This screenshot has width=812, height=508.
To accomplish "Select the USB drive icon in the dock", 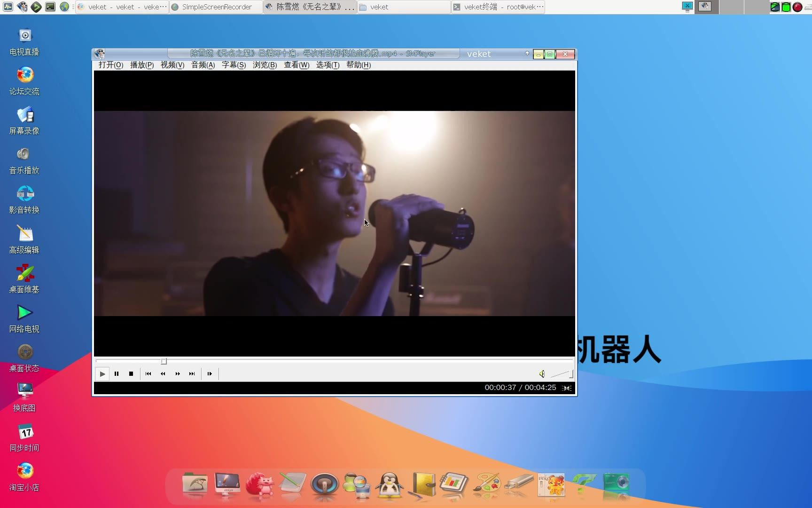I will (519, 485).
